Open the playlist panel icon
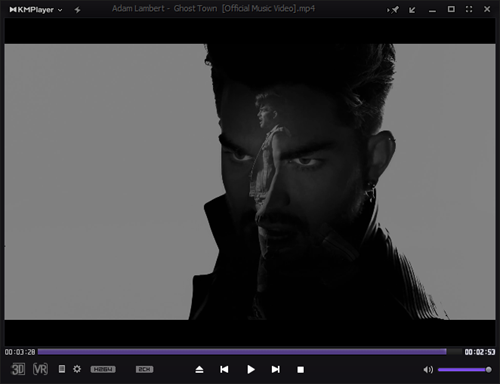The width and height of the screenshot is (500, 384). [62, 369]
